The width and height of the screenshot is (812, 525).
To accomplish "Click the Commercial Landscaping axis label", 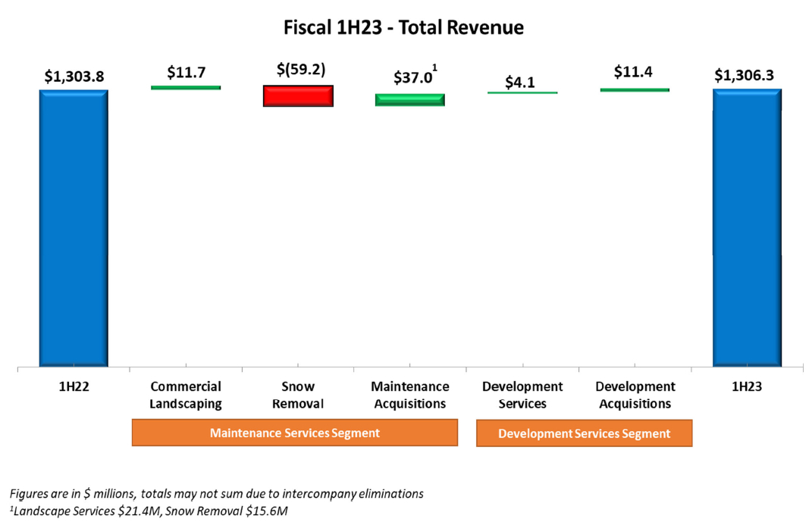I will (x=186, y=395).
